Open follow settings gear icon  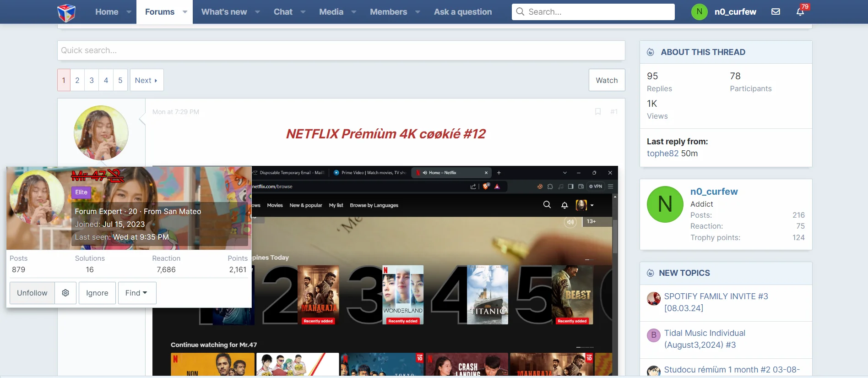(65, 293)
